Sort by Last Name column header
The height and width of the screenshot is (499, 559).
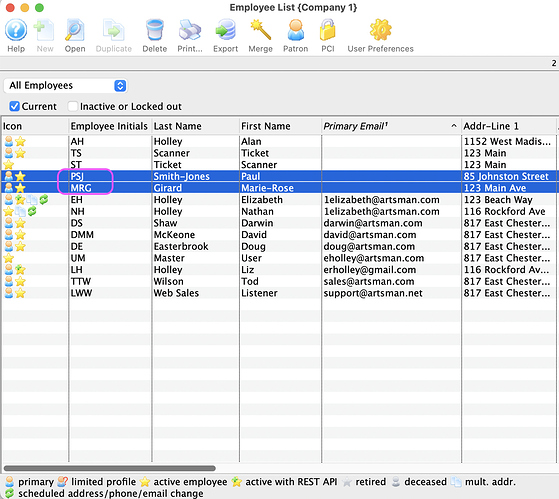(195, 126)
